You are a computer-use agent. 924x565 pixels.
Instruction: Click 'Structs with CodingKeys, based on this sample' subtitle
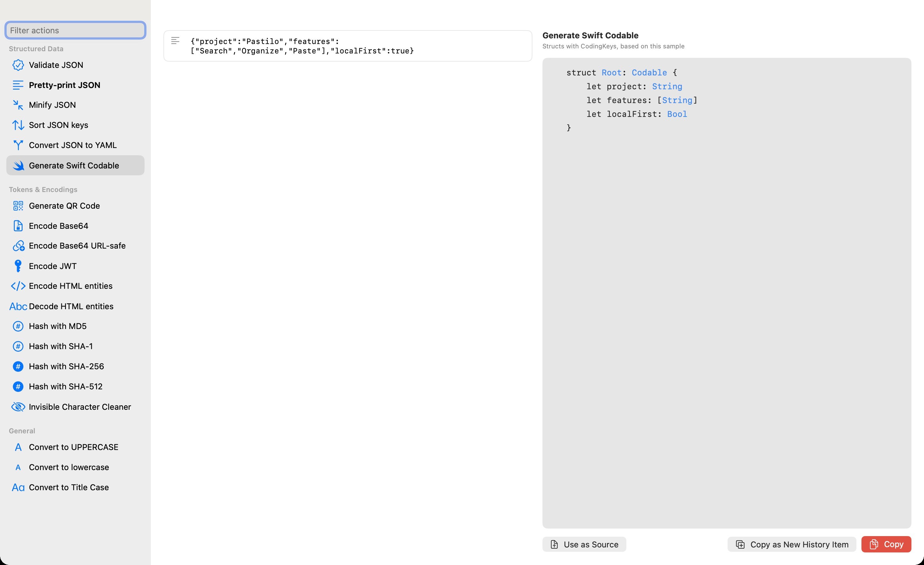(613, 47)
